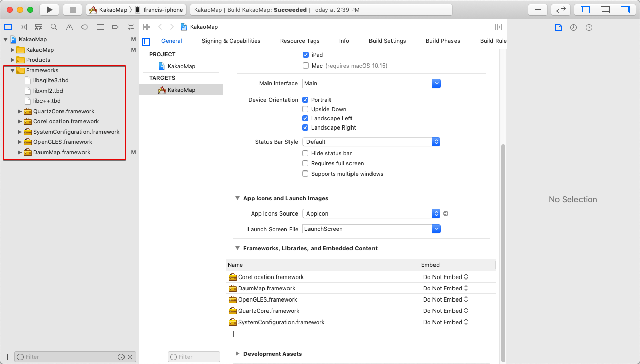Screen dimensions: 640x364
Task: Switch to the Info tab
Action: coord(344,41)
